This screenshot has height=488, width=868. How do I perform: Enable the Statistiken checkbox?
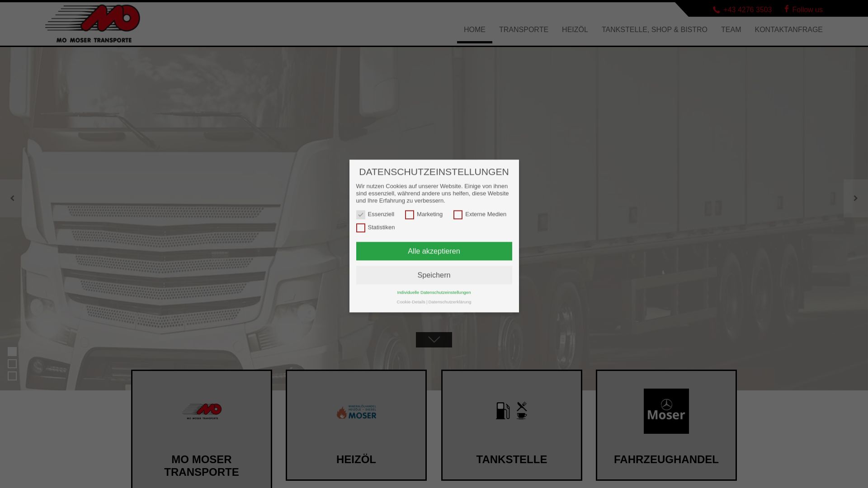[360, 228]
